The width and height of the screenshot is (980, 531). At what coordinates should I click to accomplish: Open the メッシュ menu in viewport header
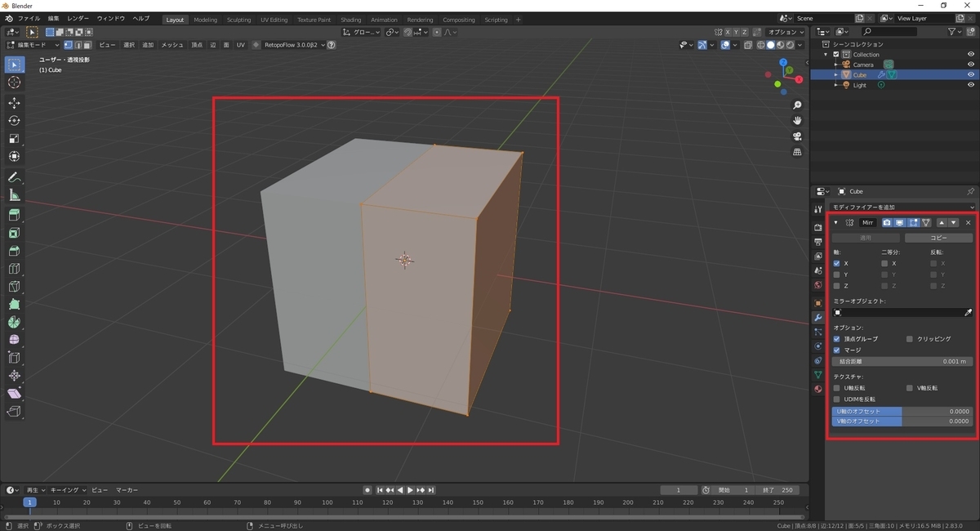point(172,45)
